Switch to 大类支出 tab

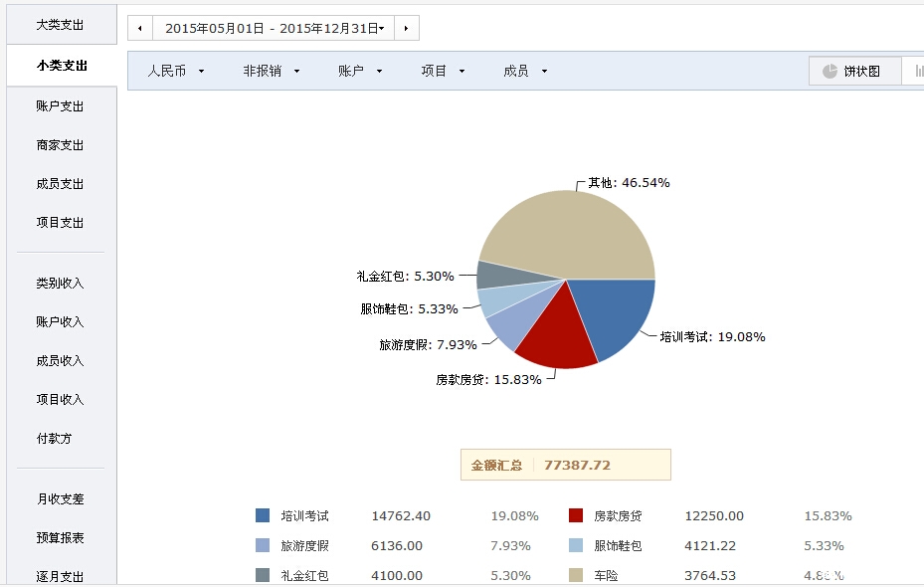pyautogui.click(x=62, y=25)
